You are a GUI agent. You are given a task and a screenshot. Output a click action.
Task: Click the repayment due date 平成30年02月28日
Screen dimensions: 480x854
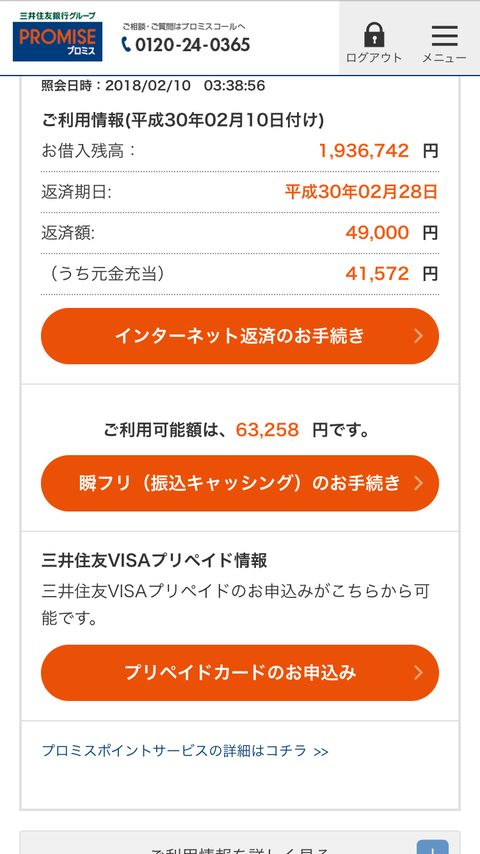(361, 192)
